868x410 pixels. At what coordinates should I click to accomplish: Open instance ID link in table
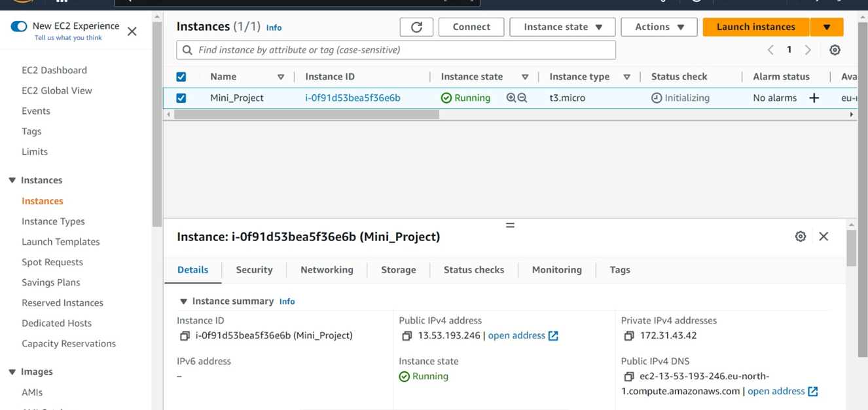(x=353, y=98)
